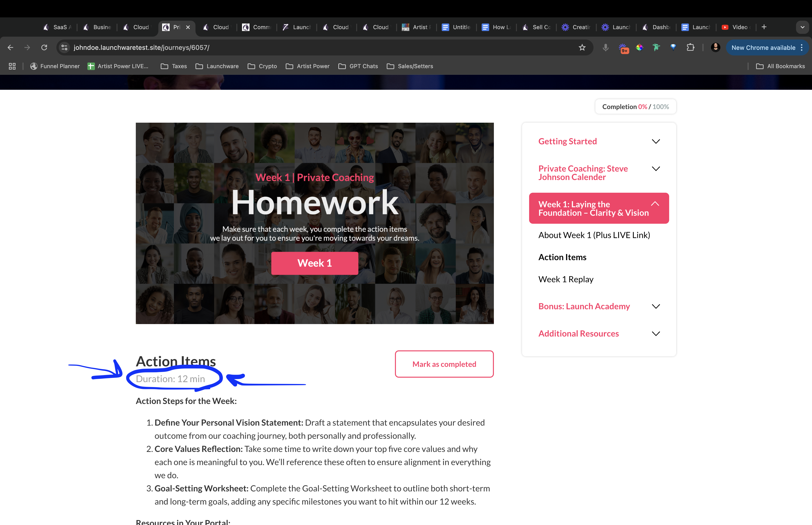Viewport: 812px width, 525px height.
Task: Collapse the Week 1 Laying the Foundation section
Action: tap(655, 204)
